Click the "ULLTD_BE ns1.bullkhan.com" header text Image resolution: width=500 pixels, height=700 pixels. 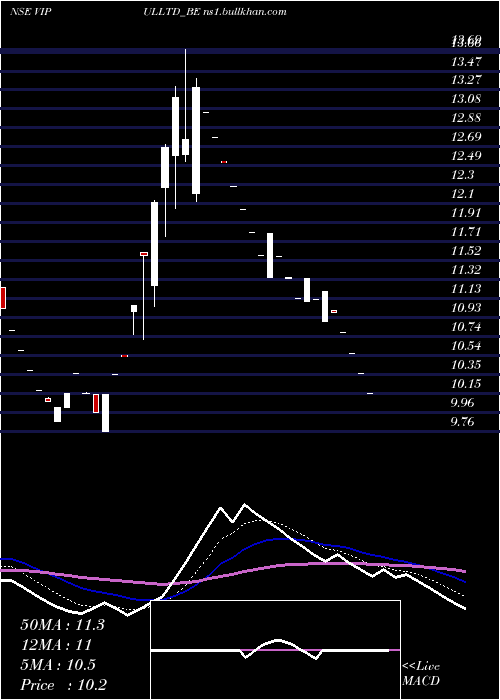(x=215, y=12)
